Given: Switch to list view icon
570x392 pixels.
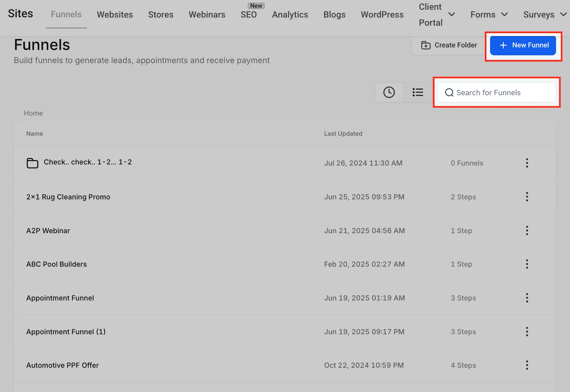Looking at the screenshot, I should coord(418,93).
